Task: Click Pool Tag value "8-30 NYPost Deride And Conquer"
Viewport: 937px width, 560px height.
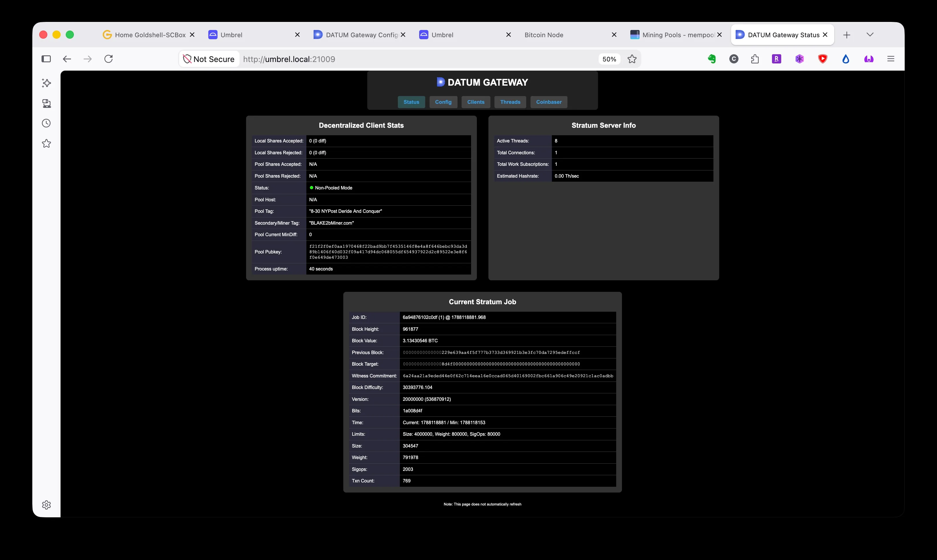Action: pos(345,211)
